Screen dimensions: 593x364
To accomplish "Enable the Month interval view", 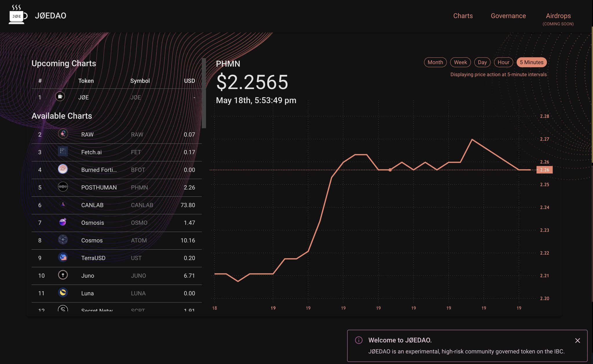I will pos(435,62).
